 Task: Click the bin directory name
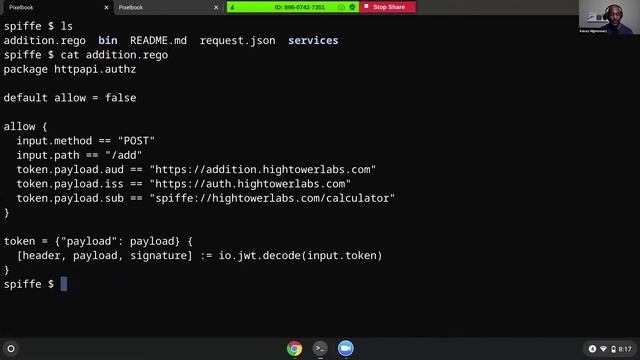108,40
